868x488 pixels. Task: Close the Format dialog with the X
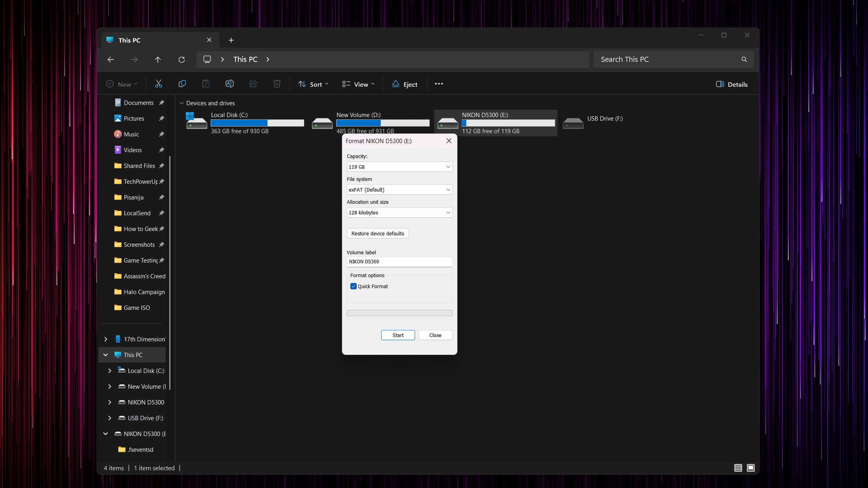(449, 141)
